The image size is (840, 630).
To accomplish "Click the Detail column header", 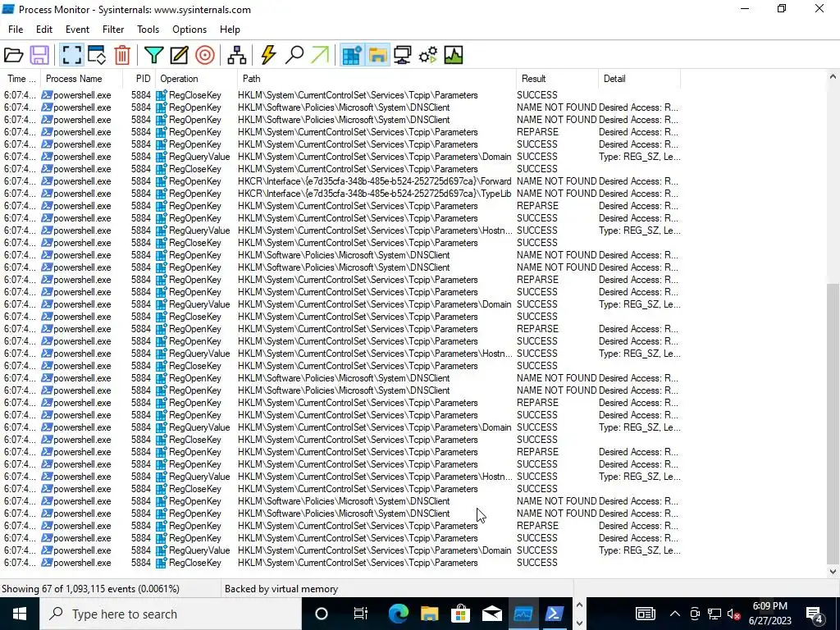I will (639, 78).
